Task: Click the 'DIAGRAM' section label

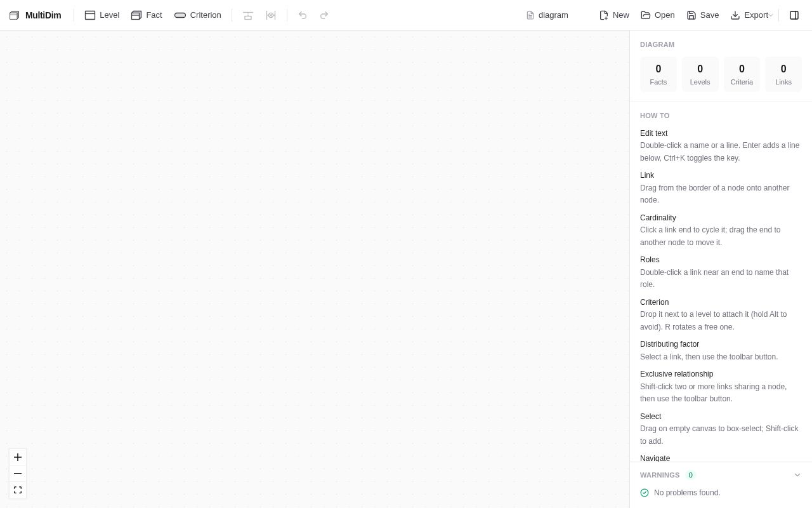Action: pos(657,44)
